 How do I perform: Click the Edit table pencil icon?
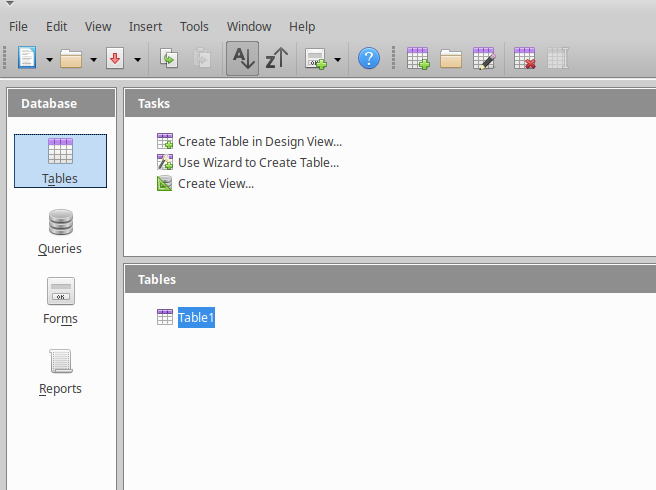[x=484, y=58]
